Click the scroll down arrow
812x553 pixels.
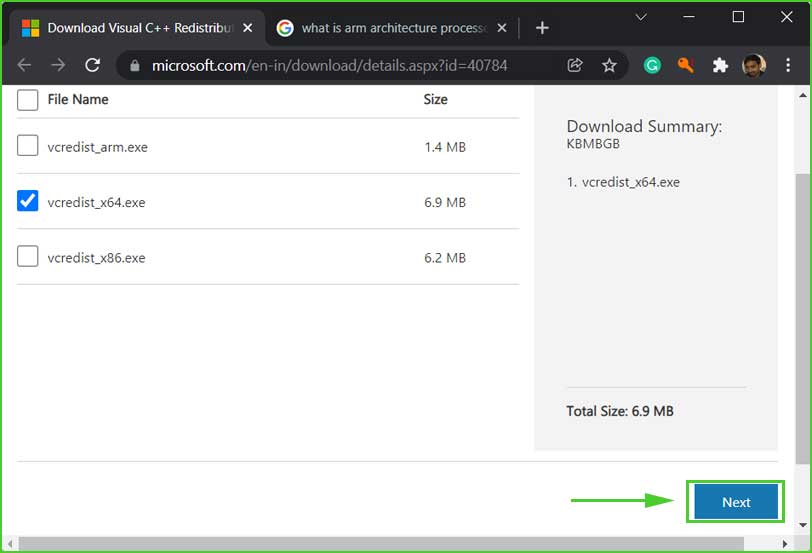(x=803, y=525)
